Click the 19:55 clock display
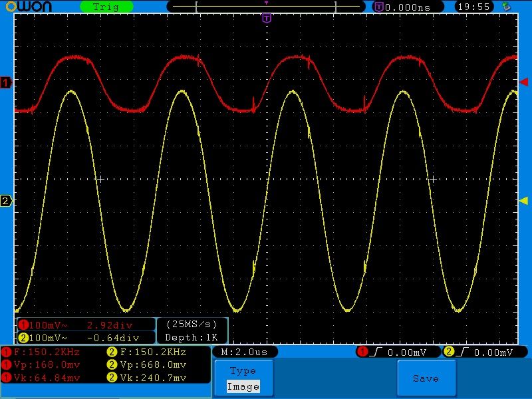This screenshot has height=399, width=532. coord(473,7)
